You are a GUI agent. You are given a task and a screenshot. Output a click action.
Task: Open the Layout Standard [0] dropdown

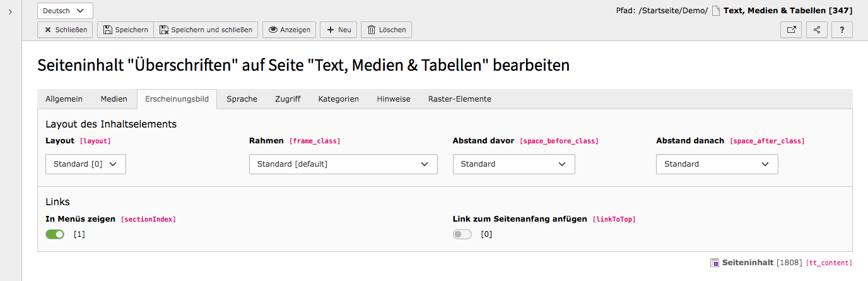pos(86,164)
